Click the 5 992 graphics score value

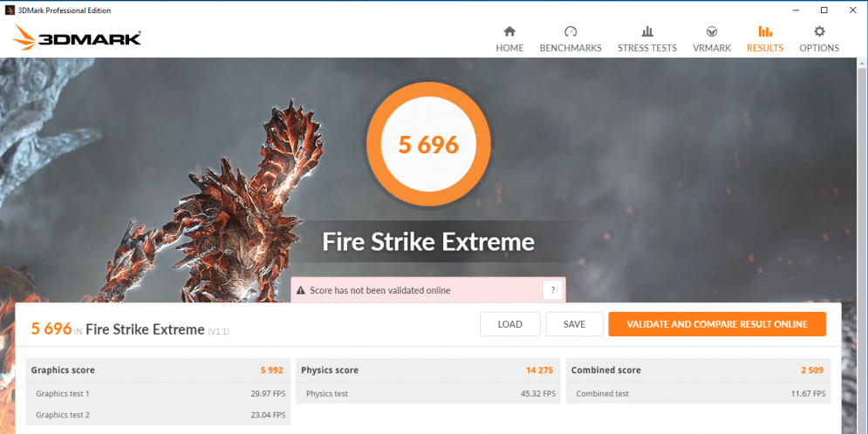272,370
